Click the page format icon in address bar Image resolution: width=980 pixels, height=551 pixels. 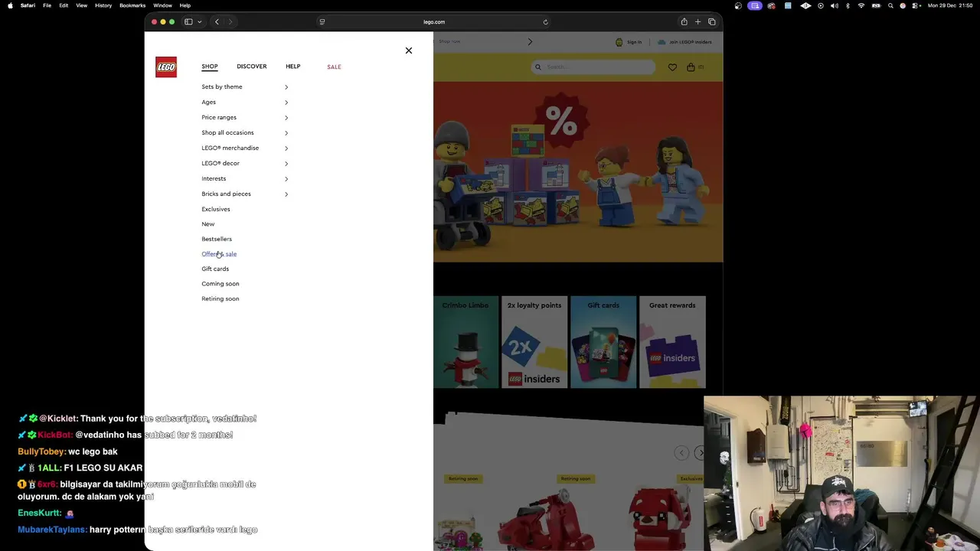[x=322, y=22]
